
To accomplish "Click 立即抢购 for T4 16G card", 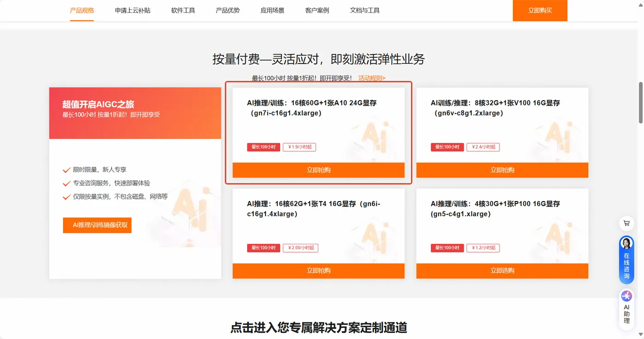I will [x=318, y=270].
